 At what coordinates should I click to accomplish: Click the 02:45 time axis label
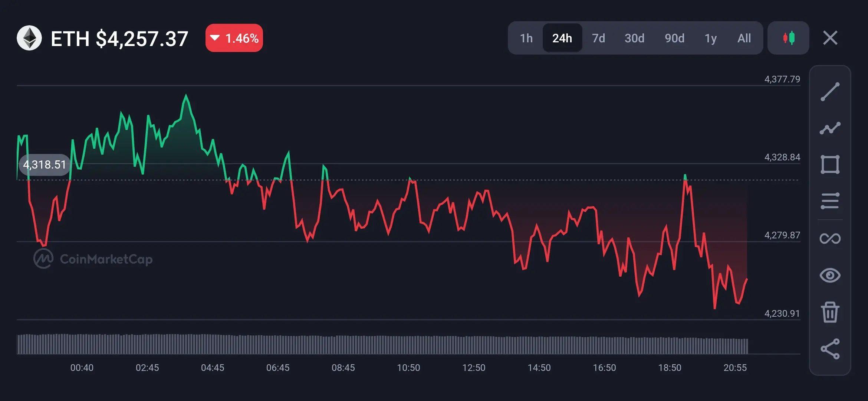coord(147,368)
